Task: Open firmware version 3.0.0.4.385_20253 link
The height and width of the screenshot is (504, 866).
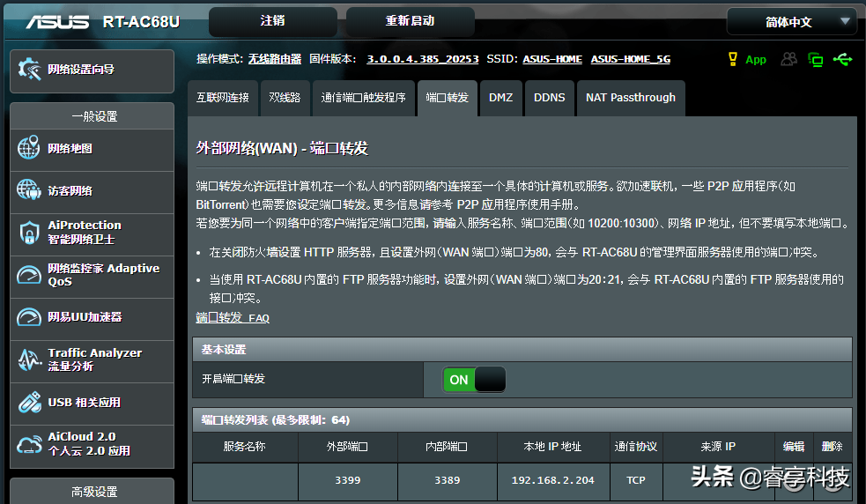Action: (423, 59)
